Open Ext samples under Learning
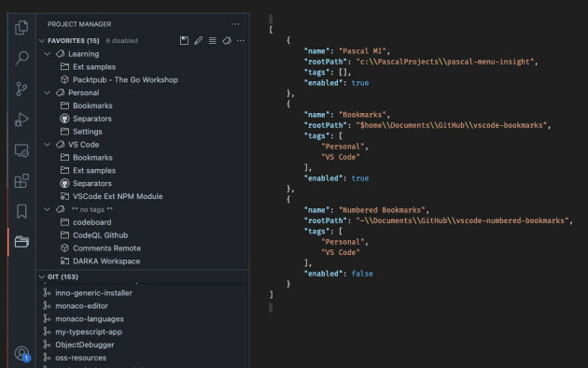Viewport: 588px width, 368px height. 94,66
